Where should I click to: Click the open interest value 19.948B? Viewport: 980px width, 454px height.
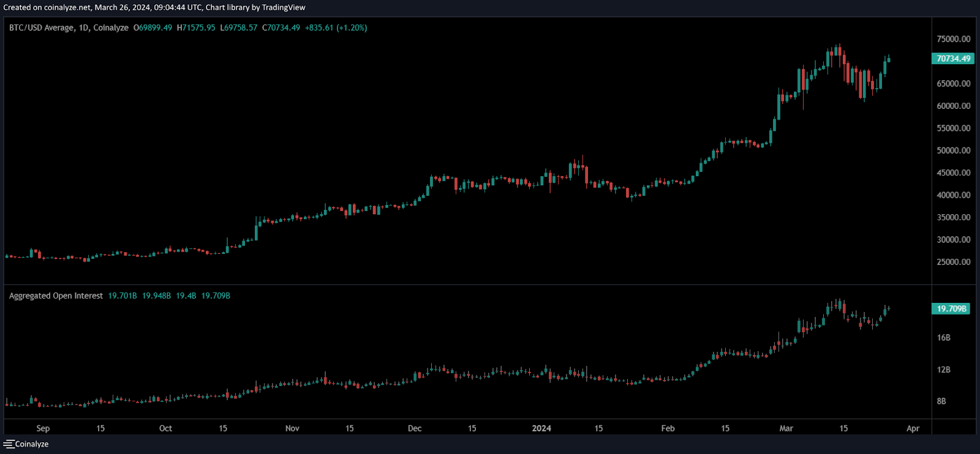156,296
